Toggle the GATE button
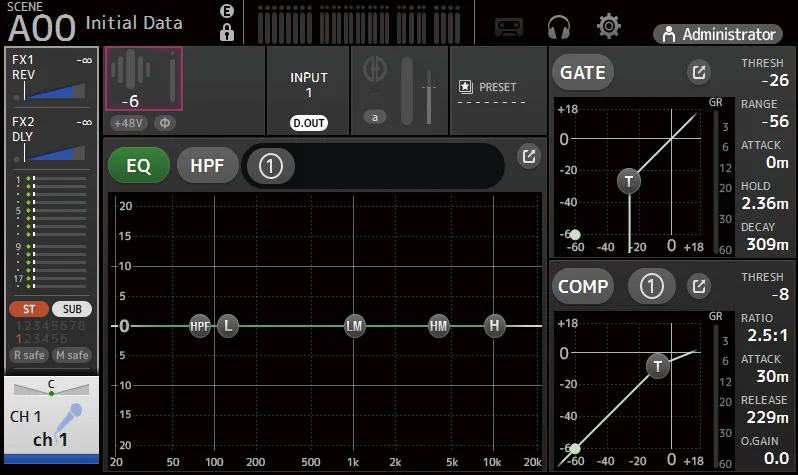Screen dimensions: 798x475 click(583, 72)
